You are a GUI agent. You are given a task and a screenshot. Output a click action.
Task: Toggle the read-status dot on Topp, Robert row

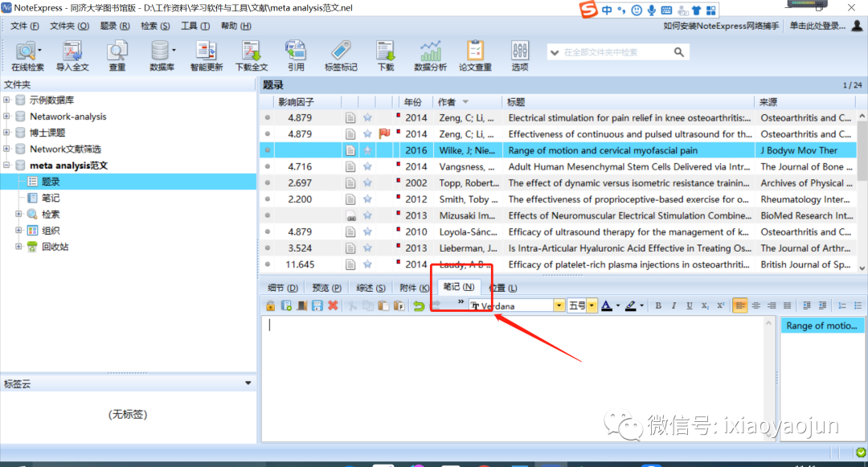[x=268, y=182]
